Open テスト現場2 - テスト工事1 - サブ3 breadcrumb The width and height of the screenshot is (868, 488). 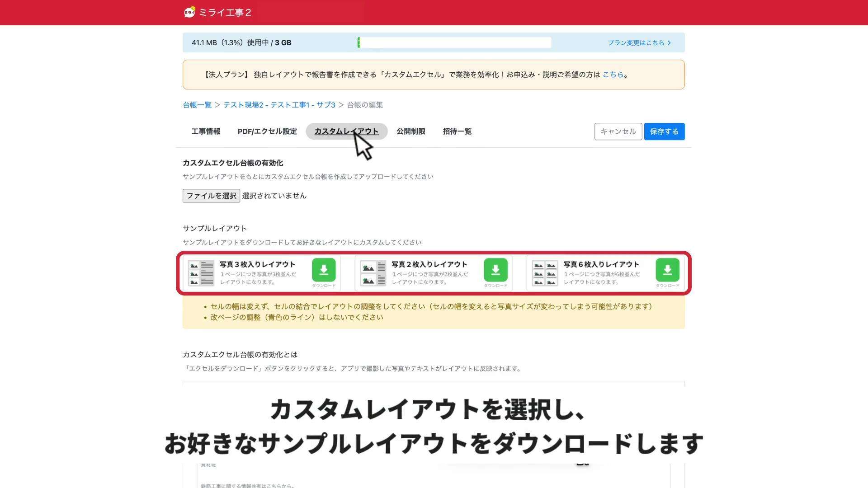tap(279, 105)
